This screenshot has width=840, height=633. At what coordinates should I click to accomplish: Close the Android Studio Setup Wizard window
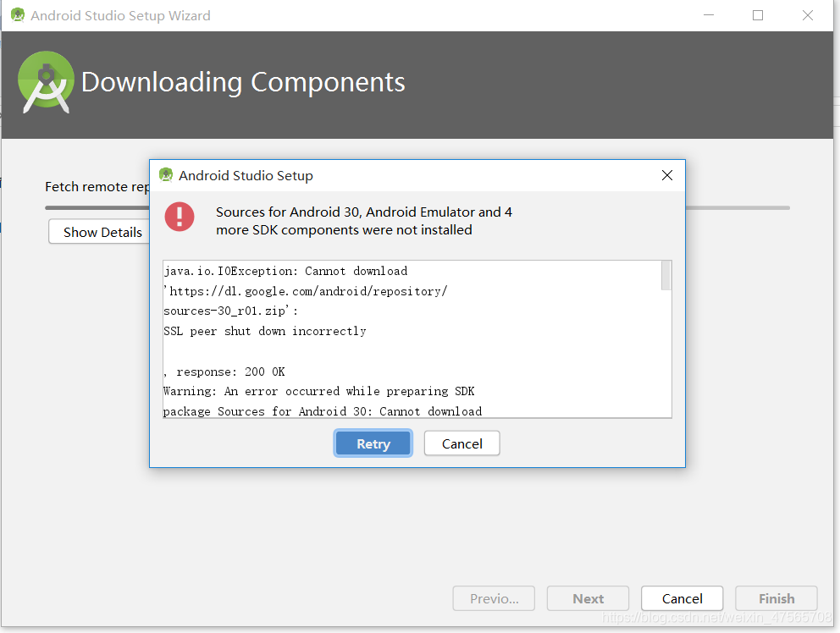[x=807, y=15]
